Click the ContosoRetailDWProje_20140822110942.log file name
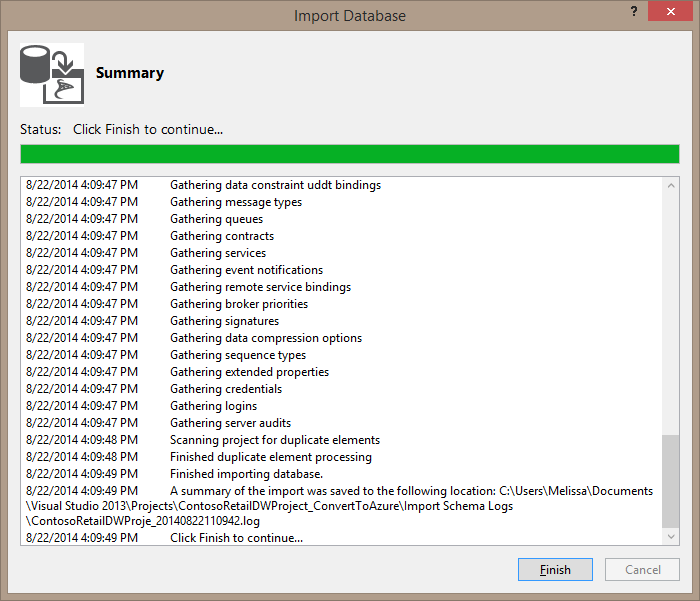 click(143, 521)
